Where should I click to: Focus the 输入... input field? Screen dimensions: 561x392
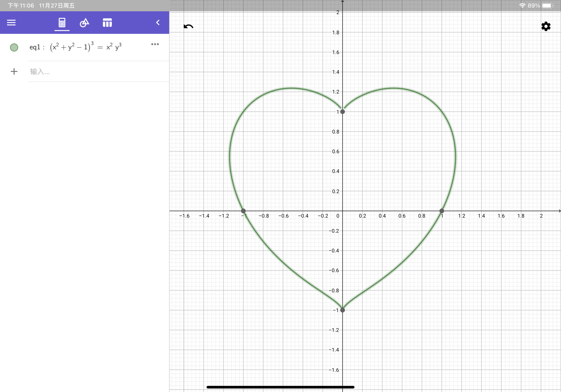[x=98, y=72]
